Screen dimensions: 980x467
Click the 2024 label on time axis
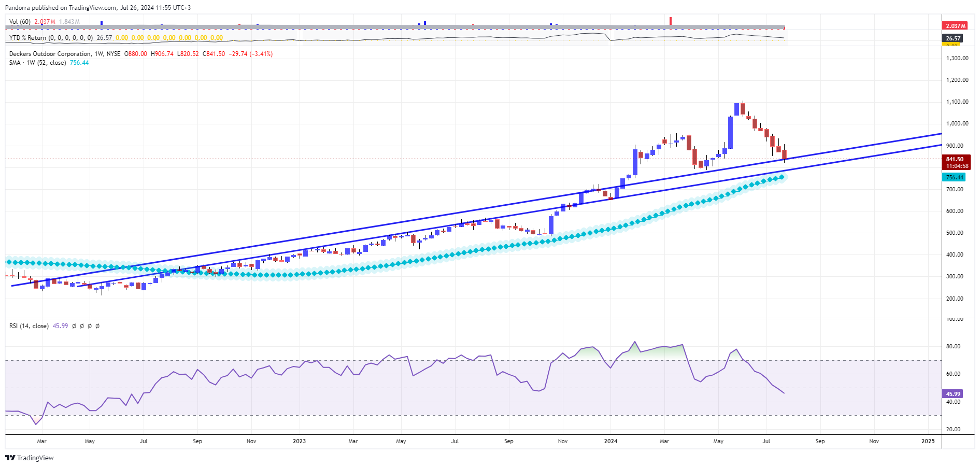tap(610, 441)
